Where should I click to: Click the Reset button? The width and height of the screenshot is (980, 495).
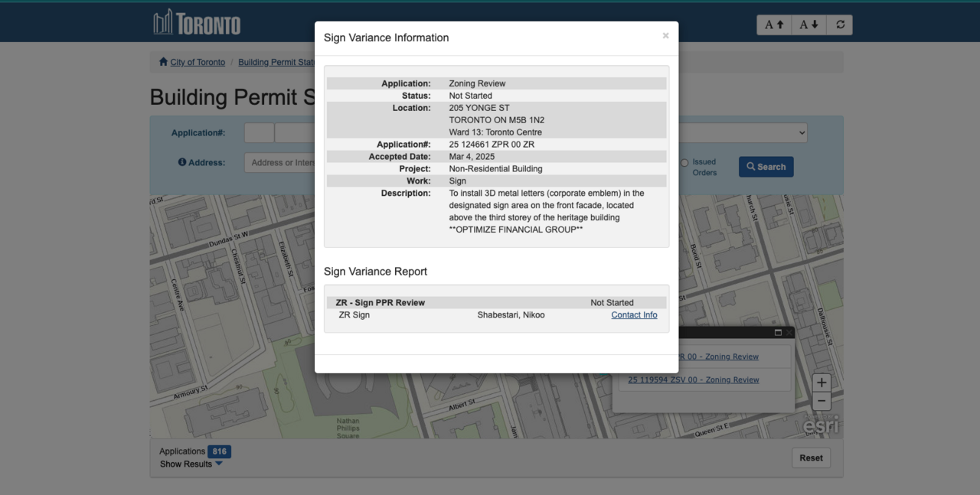coord(811,458)
